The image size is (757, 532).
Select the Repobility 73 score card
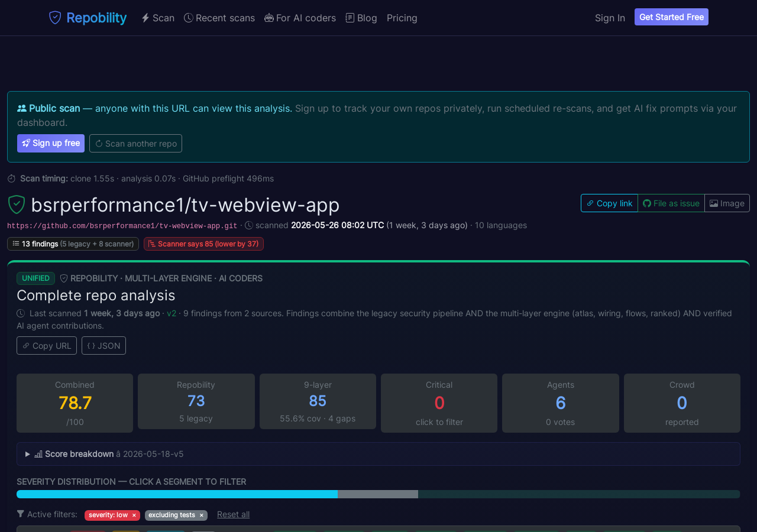coord(196,401)
